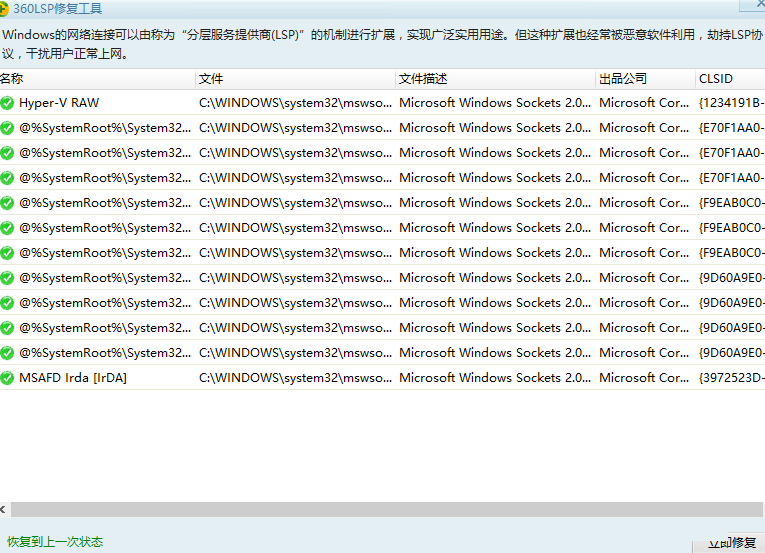Click file path cell in Hyper-V RAW row

[295, 103]
